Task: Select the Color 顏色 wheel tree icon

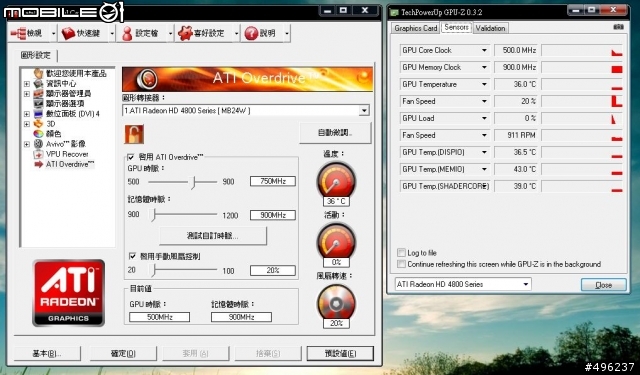Action: (x=38, y=134)
